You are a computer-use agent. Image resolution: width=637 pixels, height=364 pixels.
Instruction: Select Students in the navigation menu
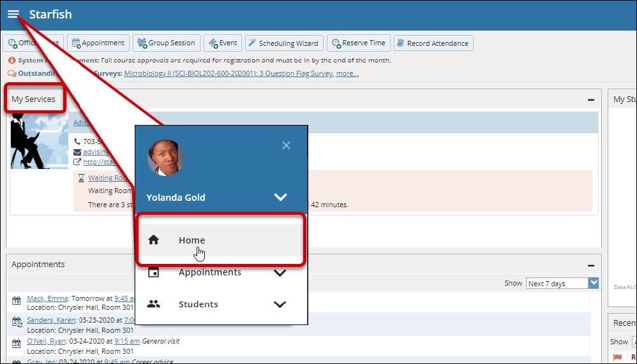(198, 304)
